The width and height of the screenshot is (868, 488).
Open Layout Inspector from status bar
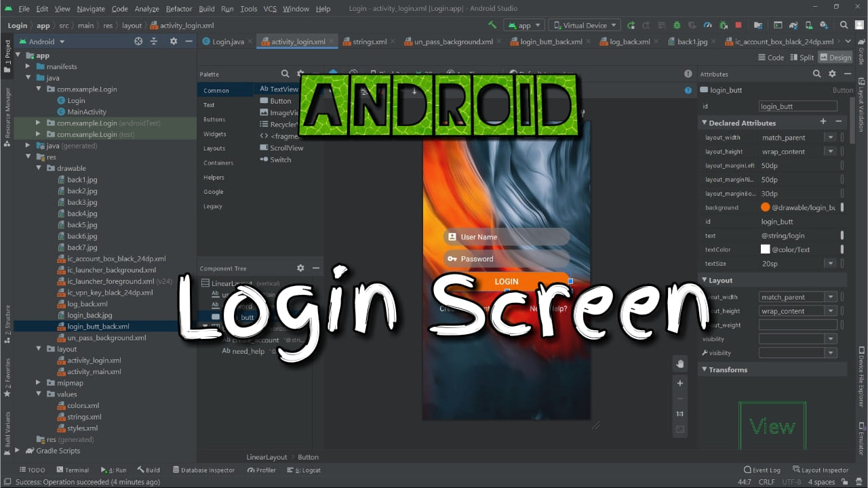tap(820, 470)
